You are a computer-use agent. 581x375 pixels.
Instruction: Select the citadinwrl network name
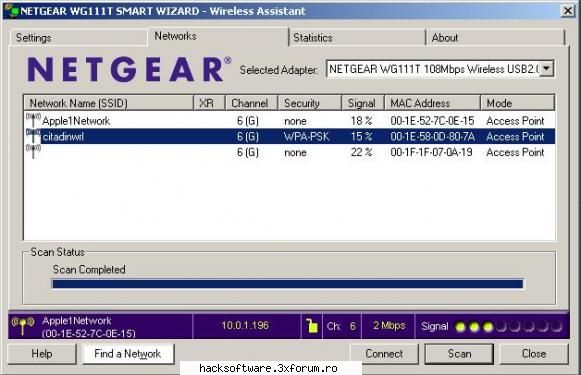(x=63, y=137)
